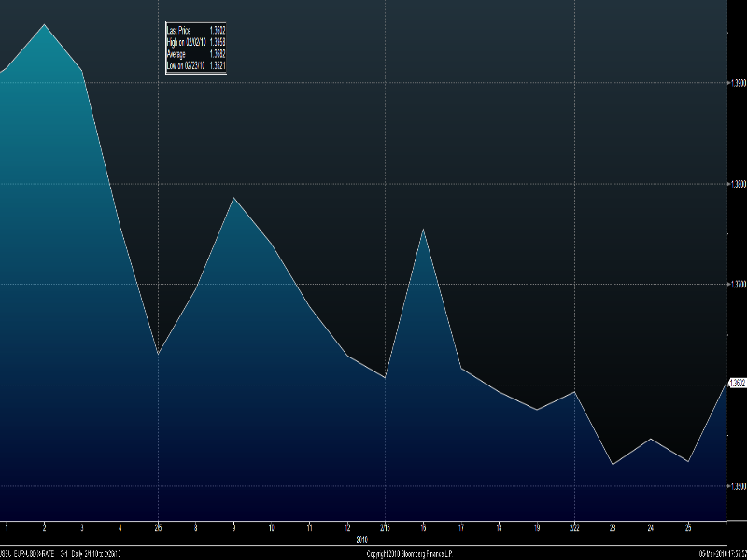The height and width of the screenshot is (560, 747).
Task: Click the 2/15 date axis label
Action: click(x=385, y=527)
